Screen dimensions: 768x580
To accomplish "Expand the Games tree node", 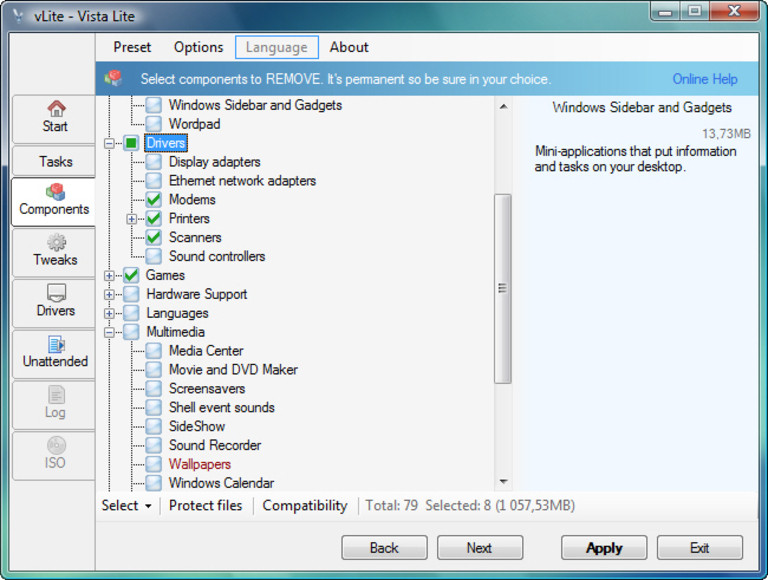I will (109, 275).
